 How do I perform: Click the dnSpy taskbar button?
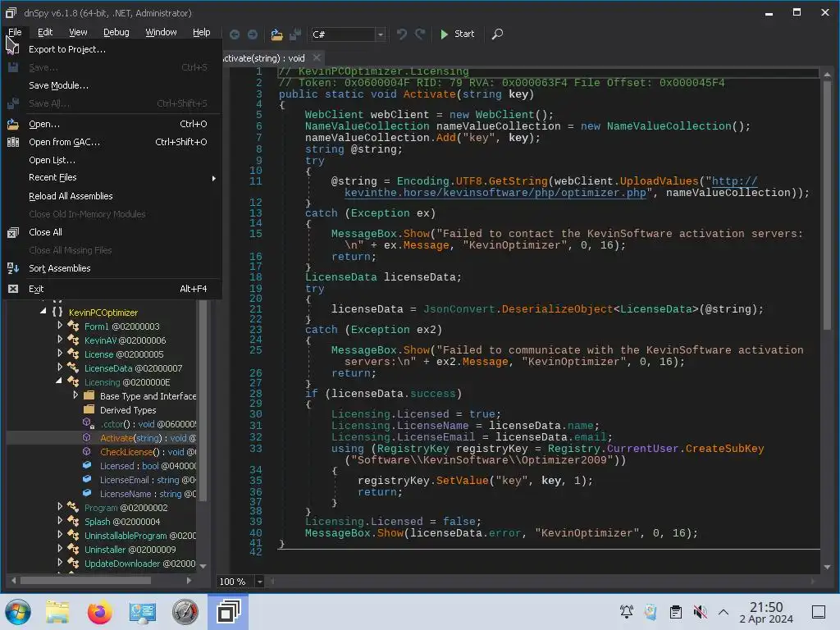[x=228, y=612]
